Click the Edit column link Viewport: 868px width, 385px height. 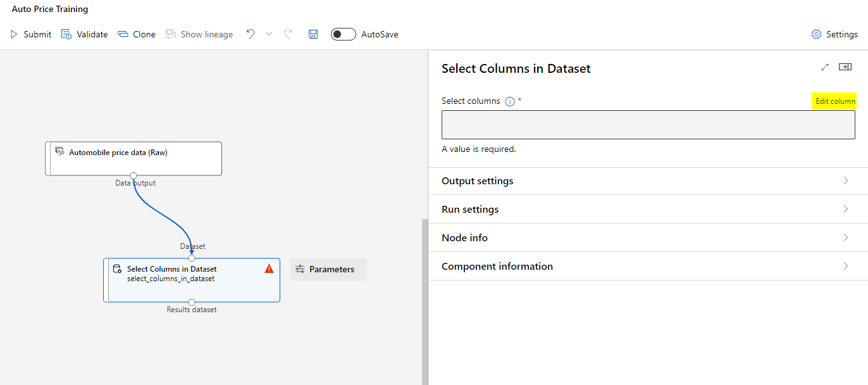(835, 101)
